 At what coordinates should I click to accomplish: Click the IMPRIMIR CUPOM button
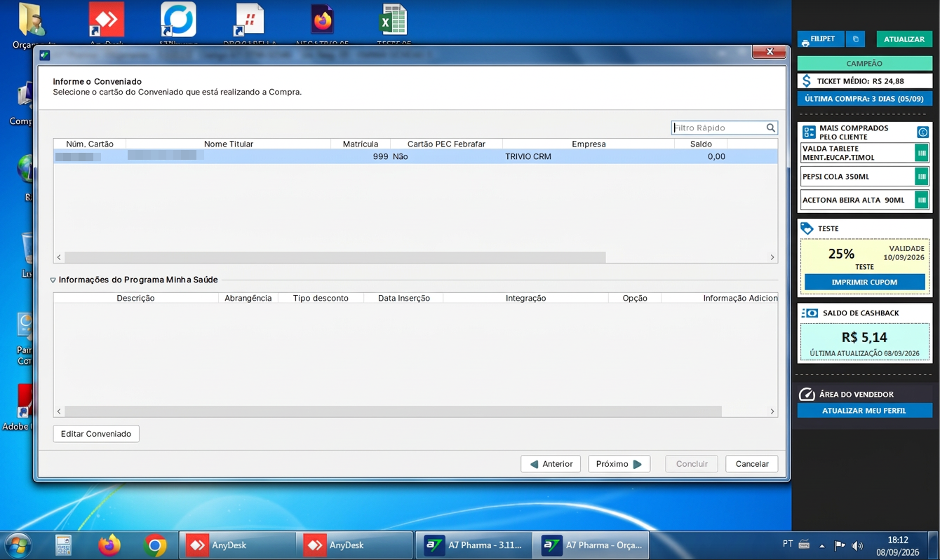[x=864, y=282]
